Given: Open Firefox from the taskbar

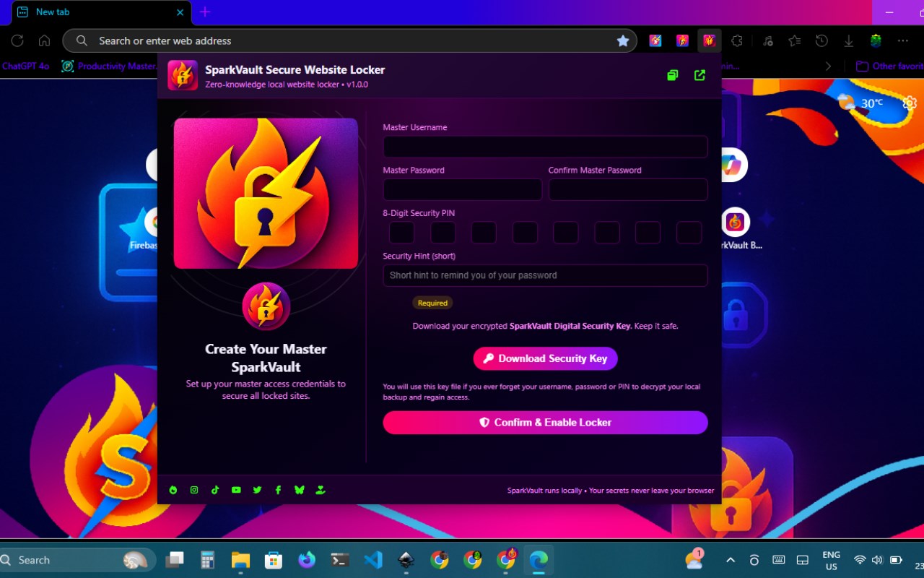Looking at the screenshot, I should tap(307, 559).
